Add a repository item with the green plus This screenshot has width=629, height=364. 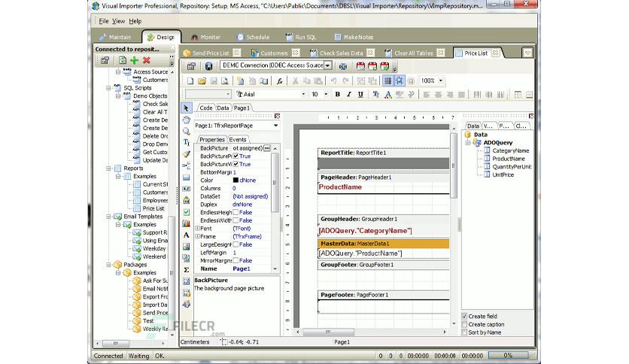point(135,60)
